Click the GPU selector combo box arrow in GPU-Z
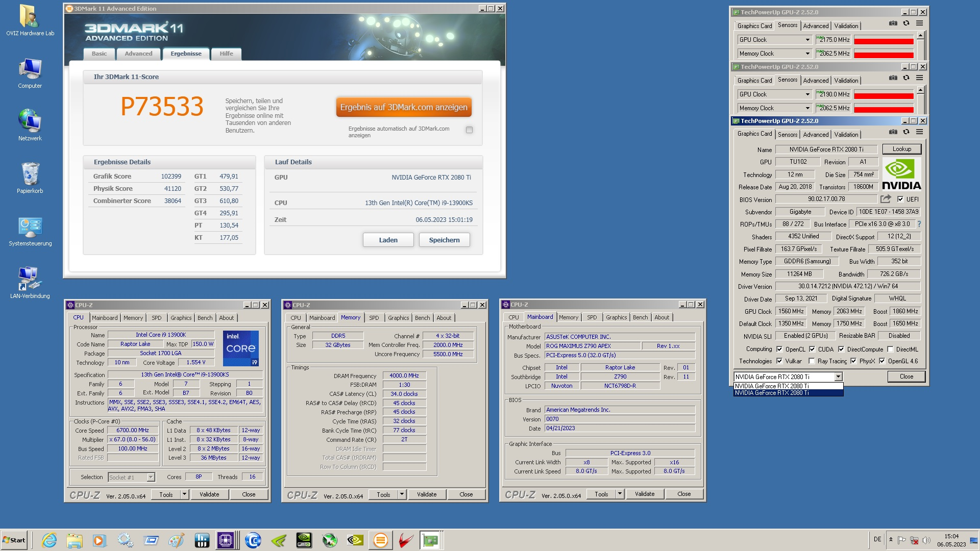Image resolution: width=980 pixels, height=551 pixels. pyautogui.click(x=838, y=377)
